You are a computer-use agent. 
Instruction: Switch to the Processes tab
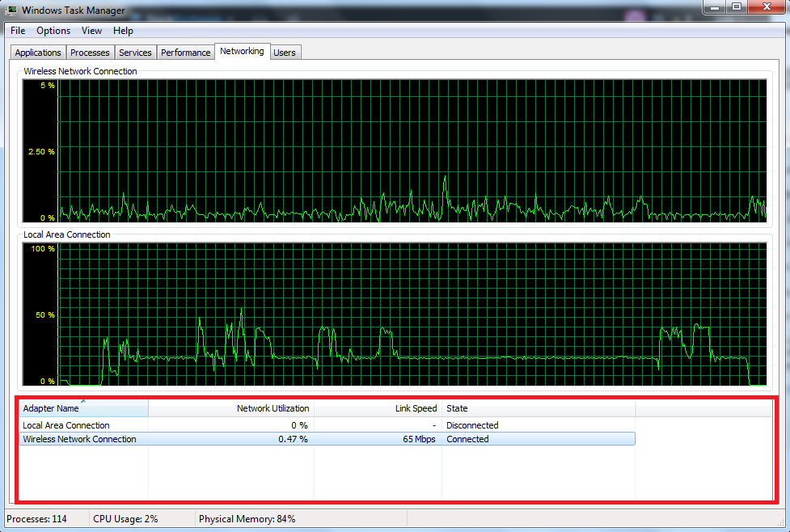pos(90,53)
